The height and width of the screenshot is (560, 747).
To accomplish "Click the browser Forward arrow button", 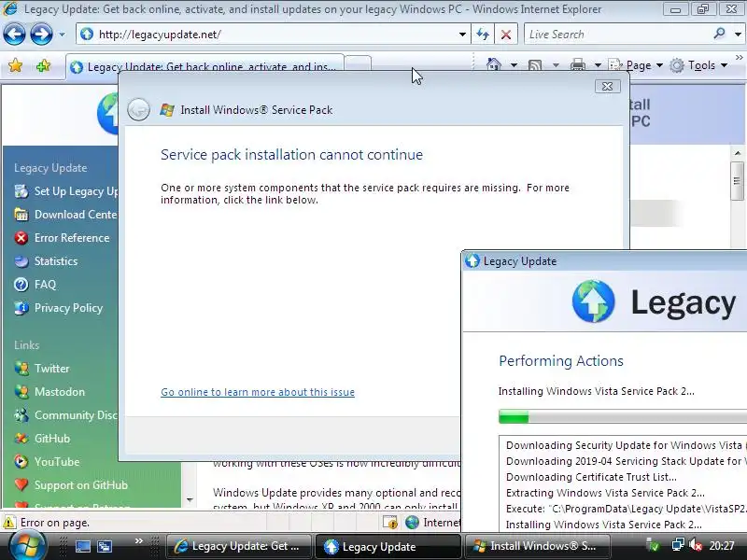I will tap(41, 35).
